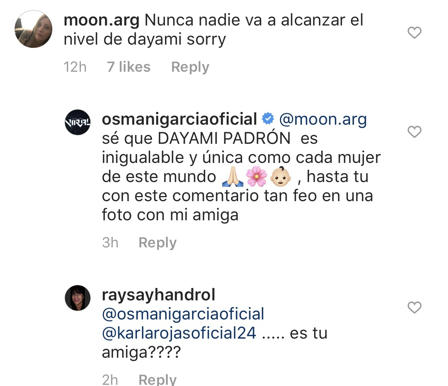View the 7 likes list

tap(129, 67)
